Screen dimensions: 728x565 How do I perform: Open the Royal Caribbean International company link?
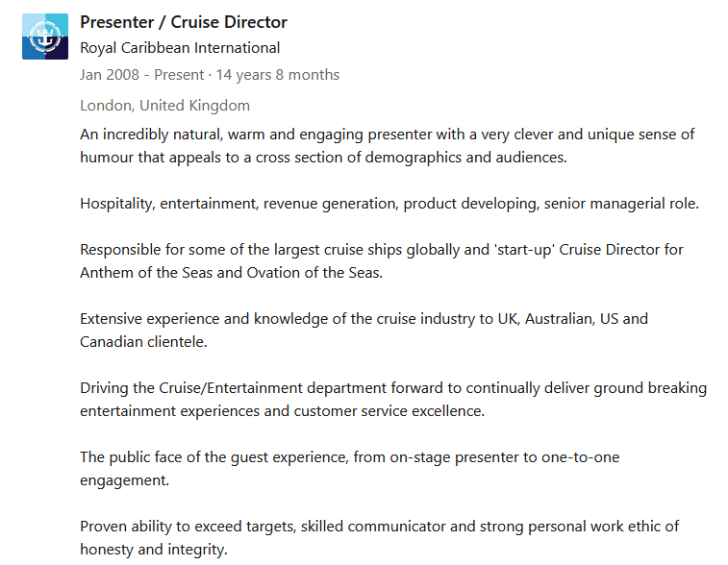coord(180,48)
